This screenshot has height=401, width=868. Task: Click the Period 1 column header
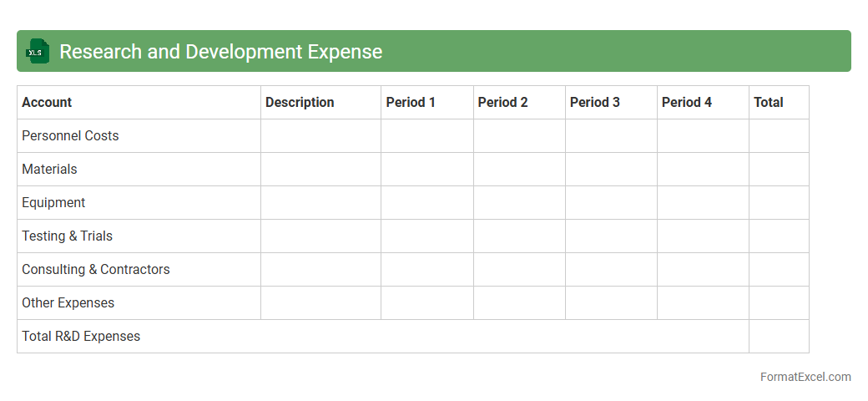(411, 103)
